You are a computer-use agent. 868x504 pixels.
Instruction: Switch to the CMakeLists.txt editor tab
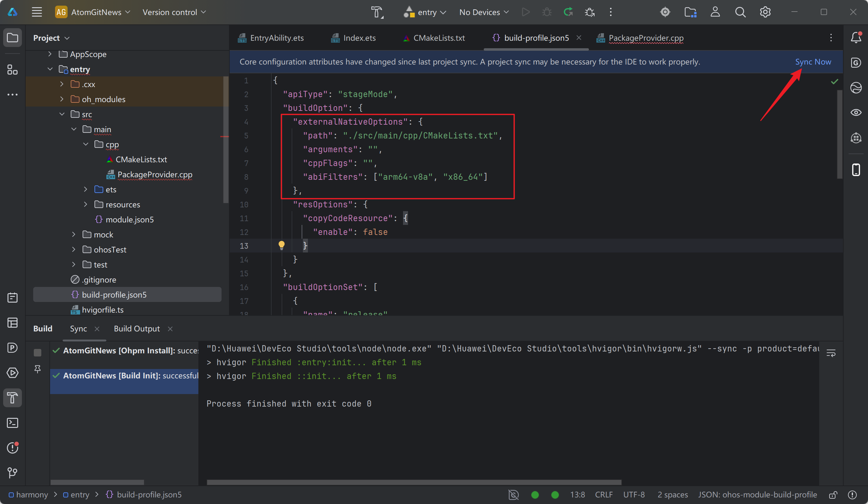click(438, 38)
